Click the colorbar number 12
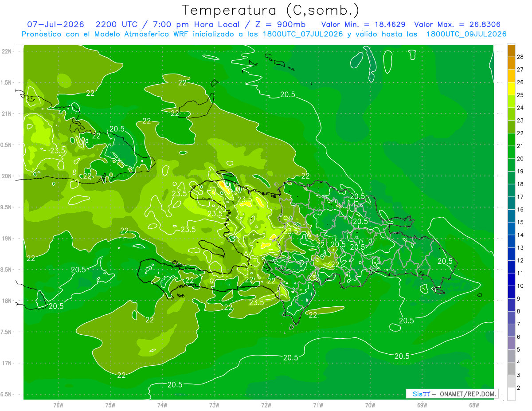This screenshot has width=532, height=411. pyautogui.click(x=521, y=260)
